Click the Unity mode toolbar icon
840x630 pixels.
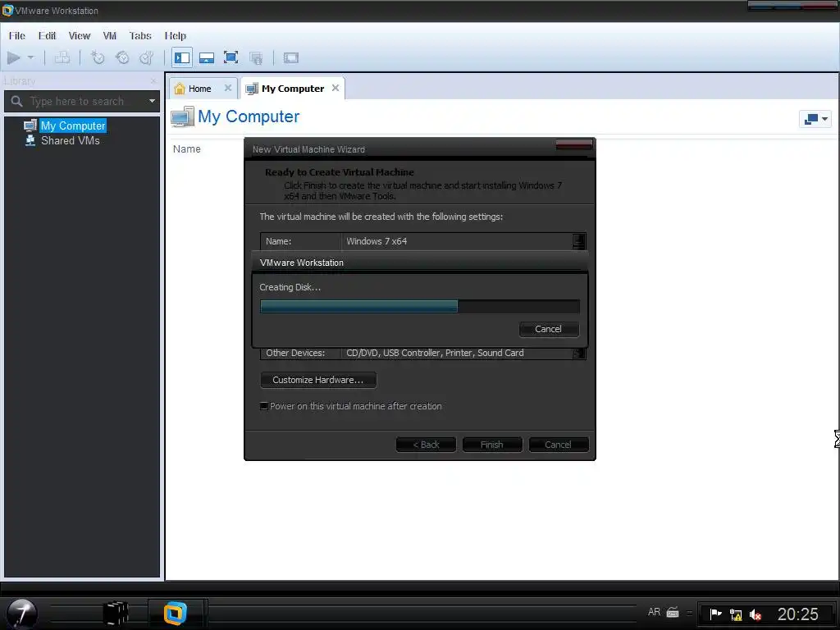(x=256, y=58)
